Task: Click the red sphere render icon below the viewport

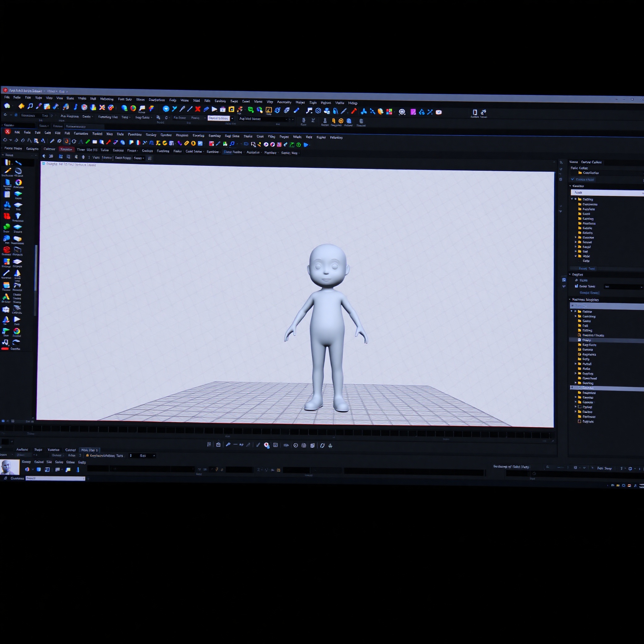Action: [266, 445]
